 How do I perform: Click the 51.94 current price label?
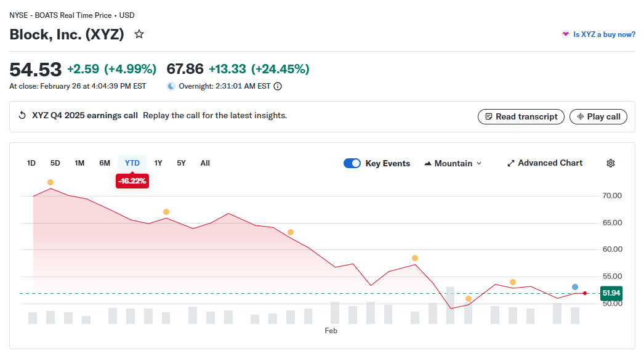click(611, 293)
